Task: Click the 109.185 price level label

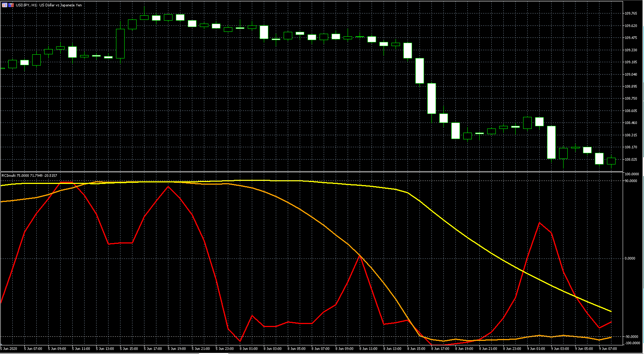Action: (x=631, y=62)
